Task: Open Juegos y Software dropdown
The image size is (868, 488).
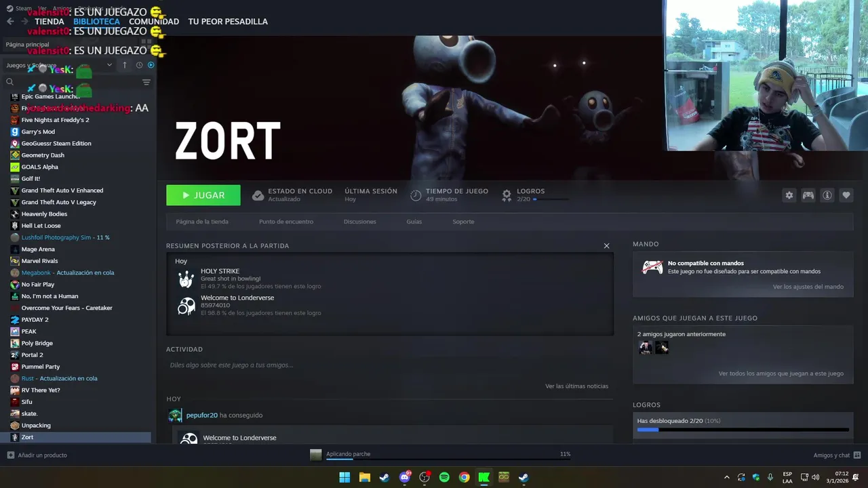Action: pyautogui.click(x=58, y=65)
